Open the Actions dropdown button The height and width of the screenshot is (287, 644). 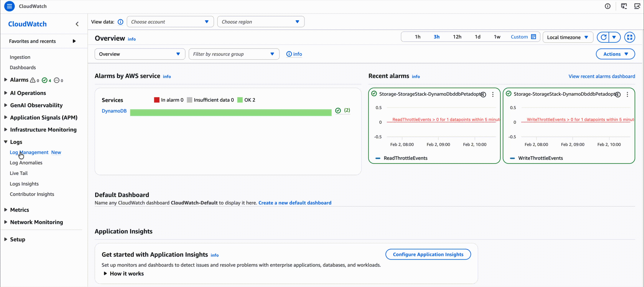(615, 54)
